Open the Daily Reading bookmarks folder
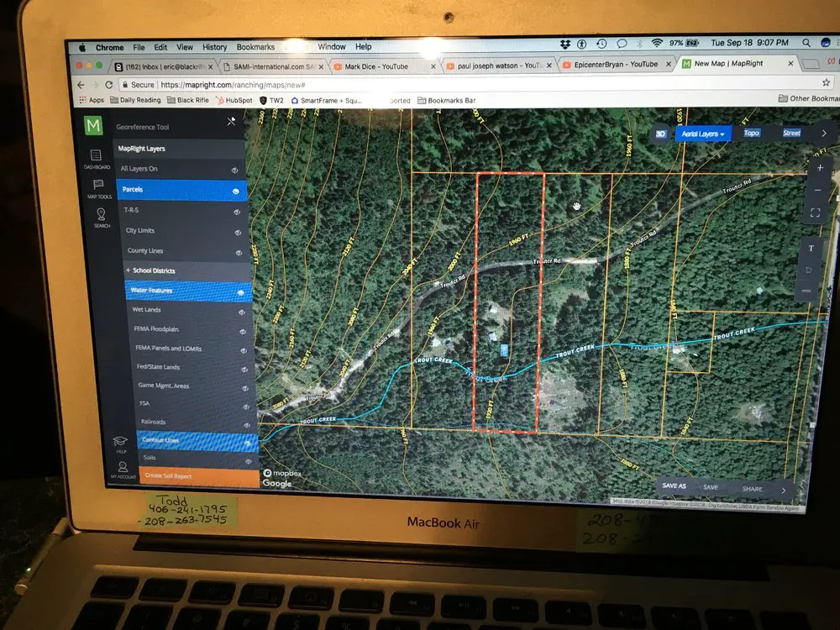The image size is (840, 630). click(x=135, y=100)
